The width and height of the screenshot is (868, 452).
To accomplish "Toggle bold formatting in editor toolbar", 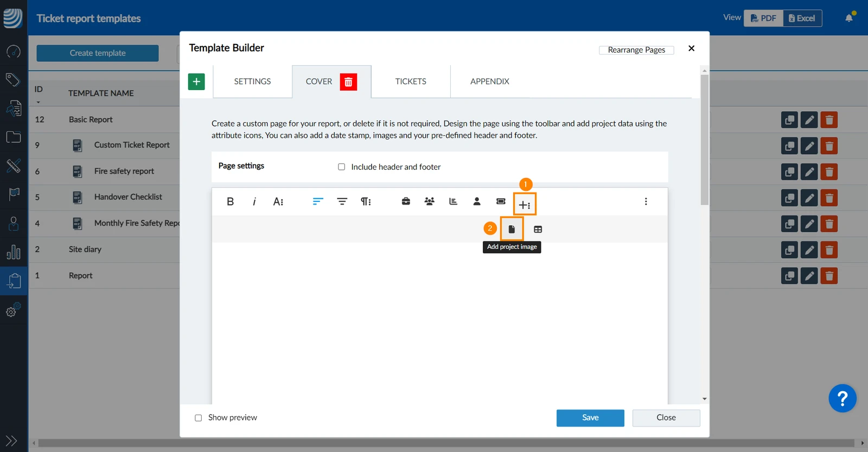I will tap(230, 201).
